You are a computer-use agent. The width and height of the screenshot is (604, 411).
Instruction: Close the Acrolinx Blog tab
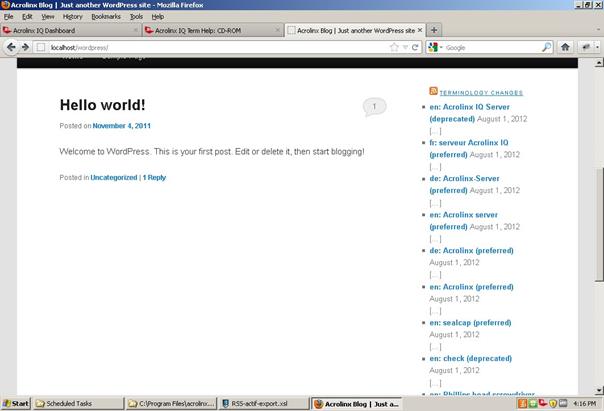click(x=420, y=30)
